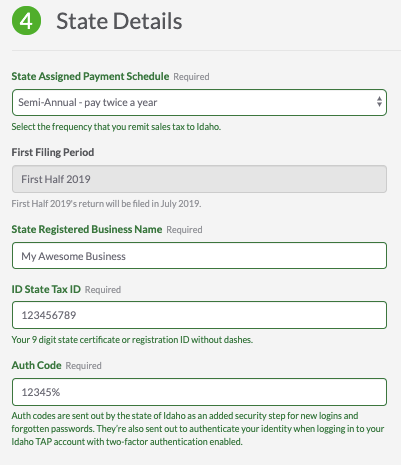The height and width of the screenshot is (465, 401).
Task: Focus the State Registered Business Name field
Action: (x=199, y=256)
